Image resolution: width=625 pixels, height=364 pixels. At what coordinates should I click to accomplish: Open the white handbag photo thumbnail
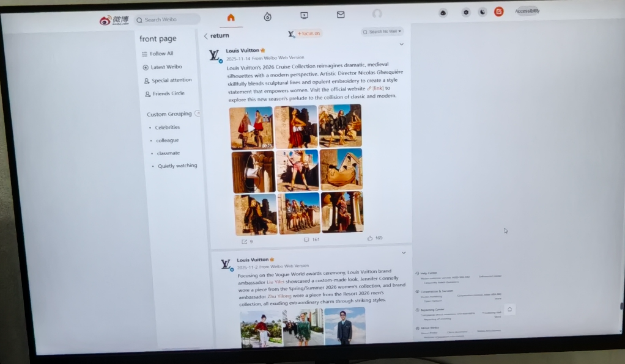(253, 172)
